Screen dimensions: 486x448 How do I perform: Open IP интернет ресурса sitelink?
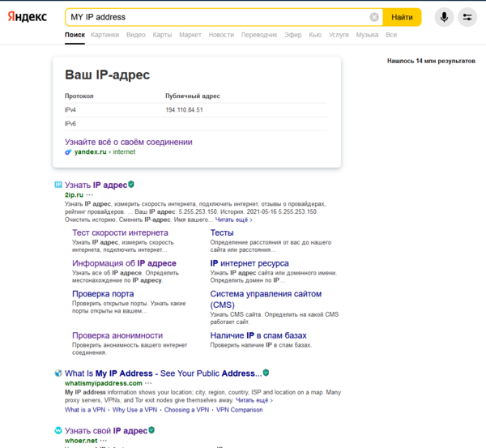tap(249, 263)
